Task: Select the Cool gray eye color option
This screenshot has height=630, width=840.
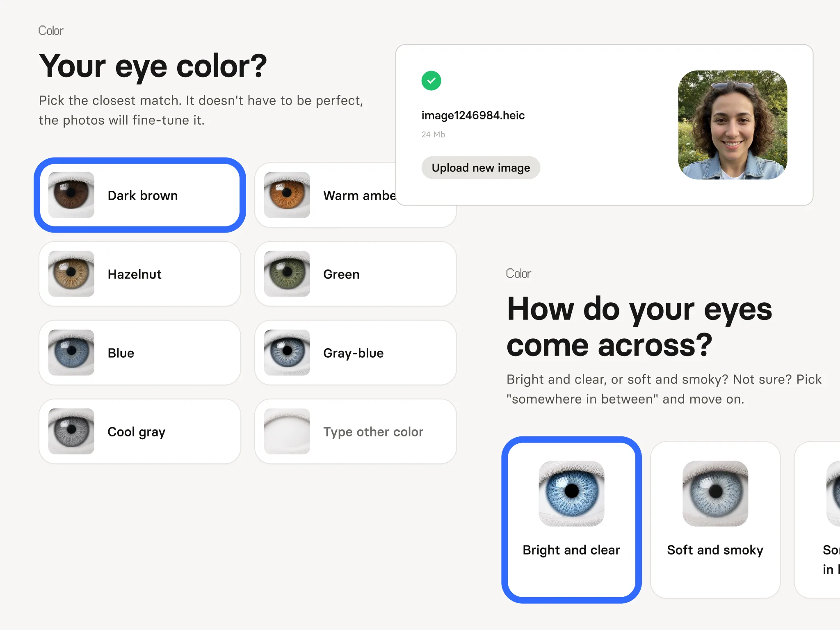Action: 140,431
